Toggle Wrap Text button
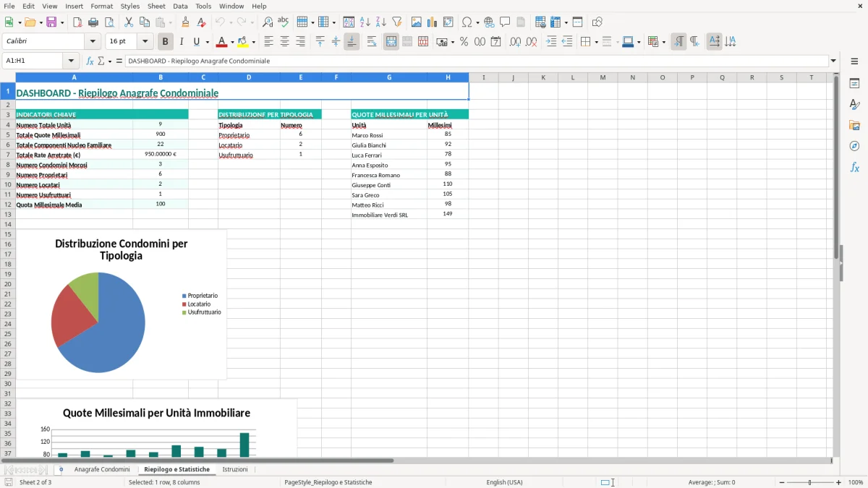This screenshot has height=488, width=868. 372,42
